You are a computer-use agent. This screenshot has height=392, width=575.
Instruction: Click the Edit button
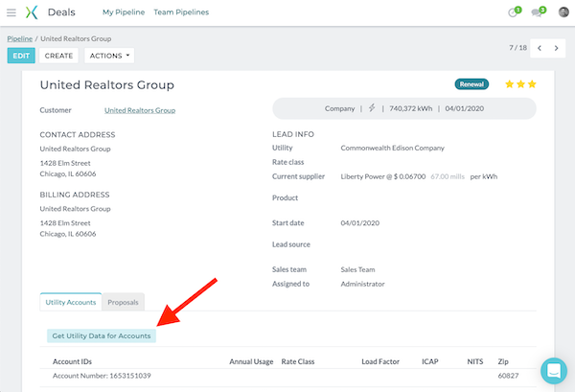(x=21, y=56)
